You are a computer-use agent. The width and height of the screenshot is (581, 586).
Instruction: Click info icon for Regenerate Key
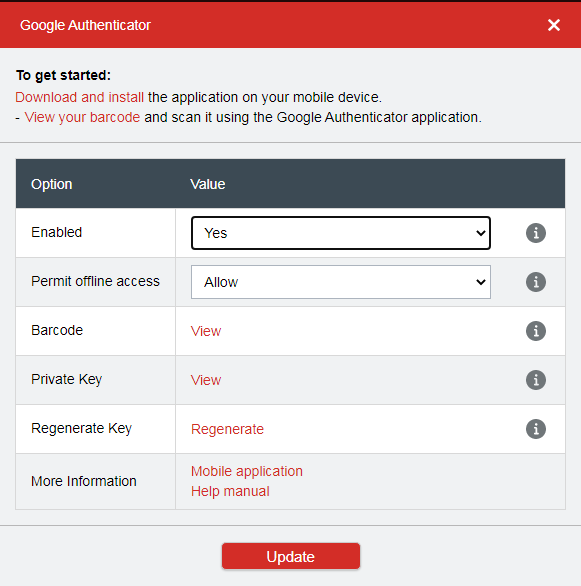pos(536,429)
